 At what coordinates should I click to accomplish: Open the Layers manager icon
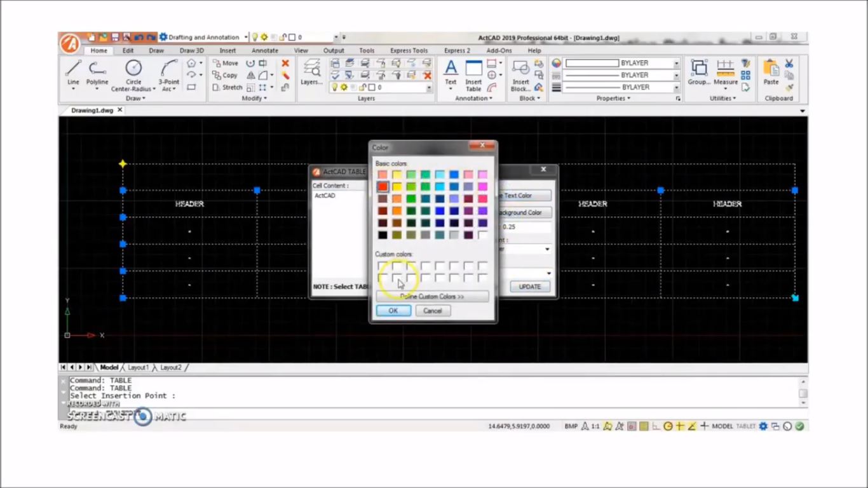311,72
